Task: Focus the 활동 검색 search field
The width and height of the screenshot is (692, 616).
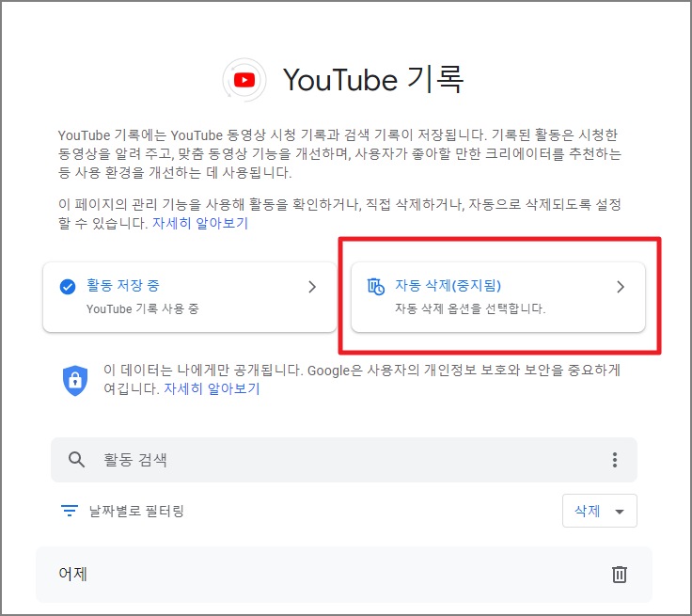Action: 344,460
